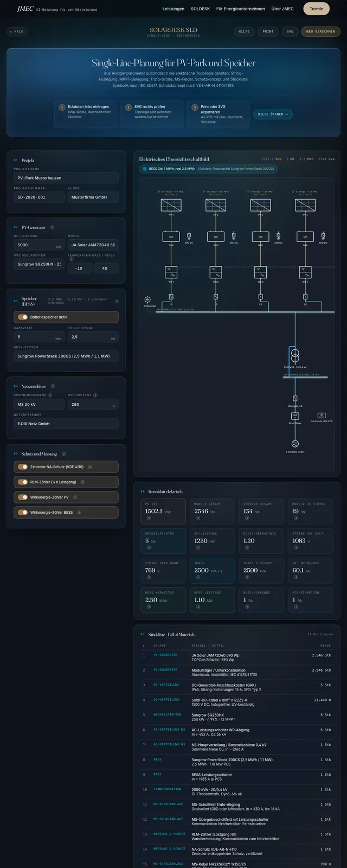Click info icon next to Schutz und Messung
Image resolution: width=347 pixels, height=868 pixels.
click(63, 454)
